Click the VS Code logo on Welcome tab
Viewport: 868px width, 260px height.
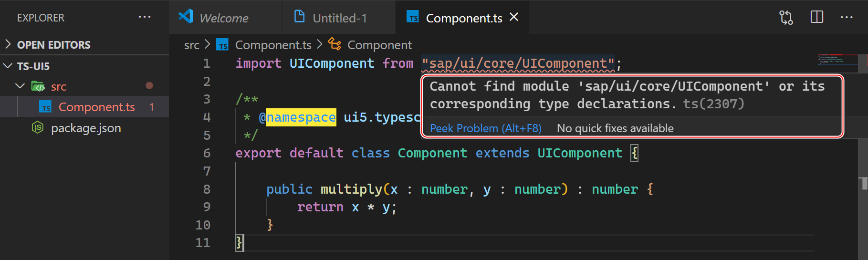[186, 17]
